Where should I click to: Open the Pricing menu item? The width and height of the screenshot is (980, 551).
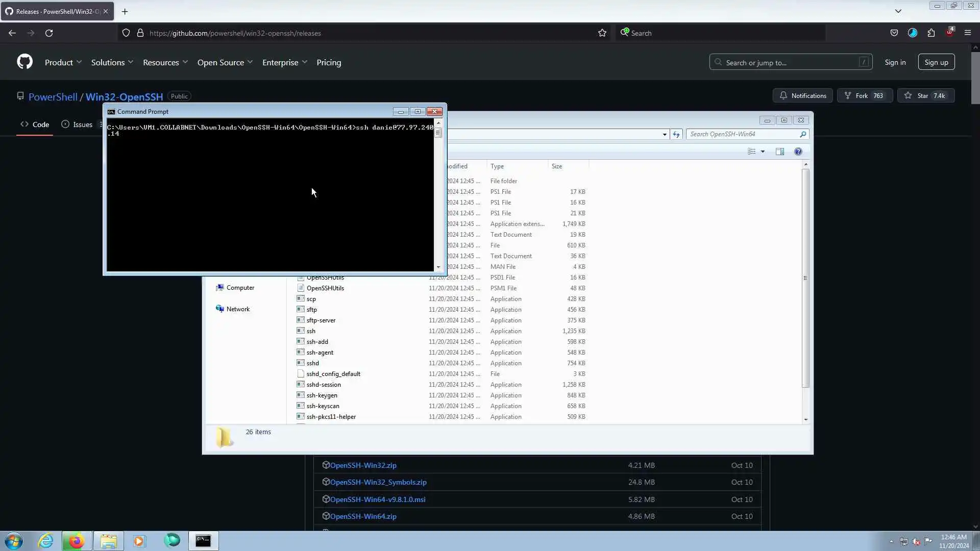pos(329,62)
